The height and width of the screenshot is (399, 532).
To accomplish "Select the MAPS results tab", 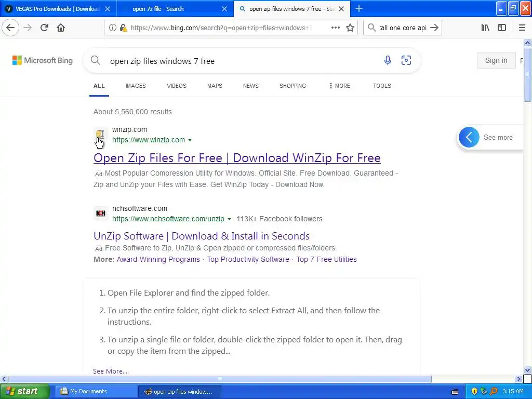I will pos(215,86).
